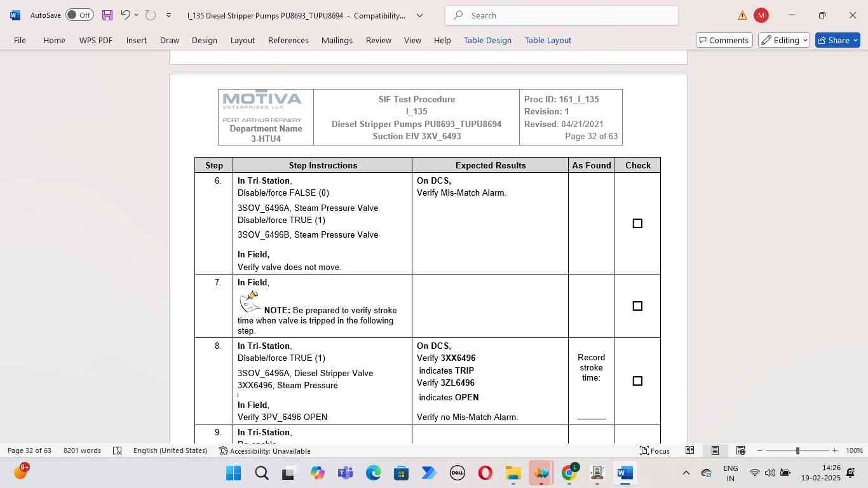
Task: Open Microsoft Edge from taskbar
Action: pos(373,473)
